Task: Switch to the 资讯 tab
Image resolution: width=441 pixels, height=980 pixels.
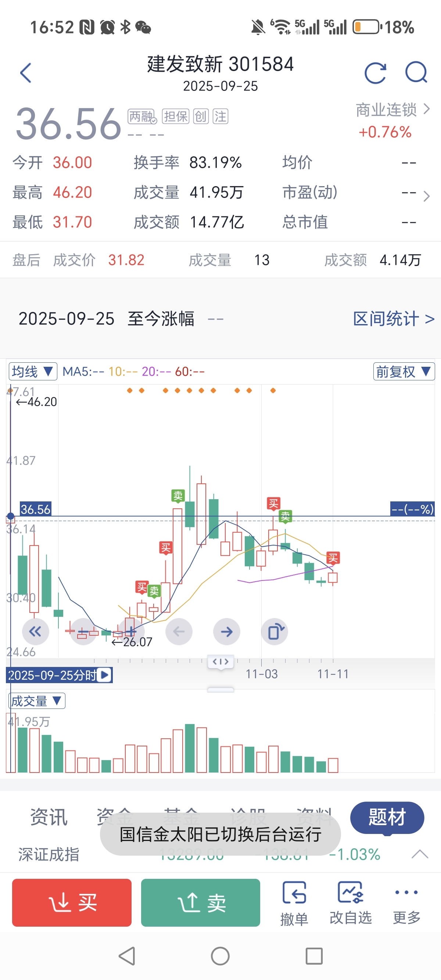Action: (49, 817)
